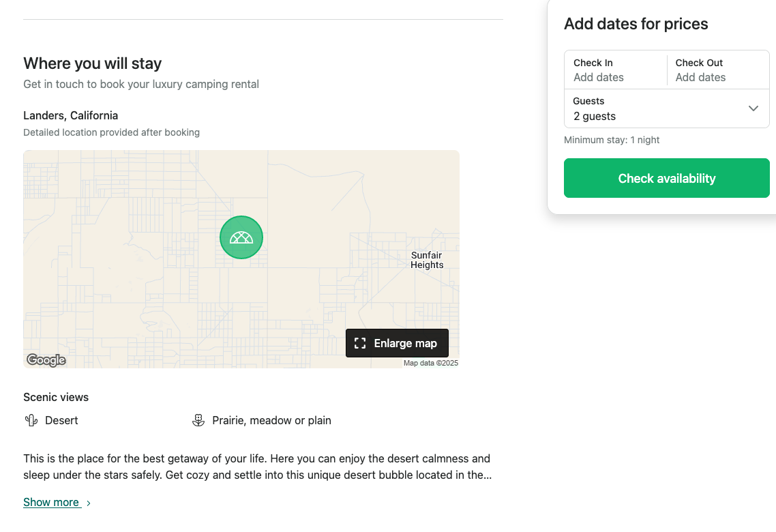Click the green dome marker on the map
The image size is (776, 532).
tap(241, 237)
